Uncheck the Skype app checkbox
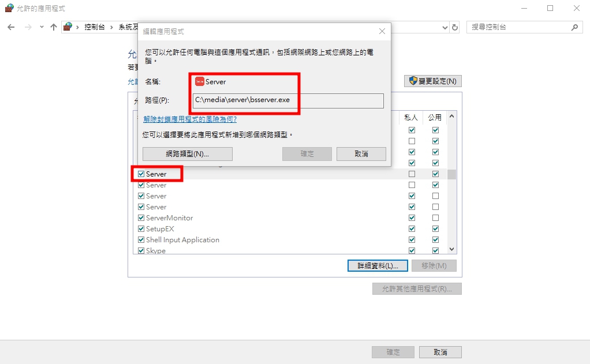The image size is (590, 364). 141,250
